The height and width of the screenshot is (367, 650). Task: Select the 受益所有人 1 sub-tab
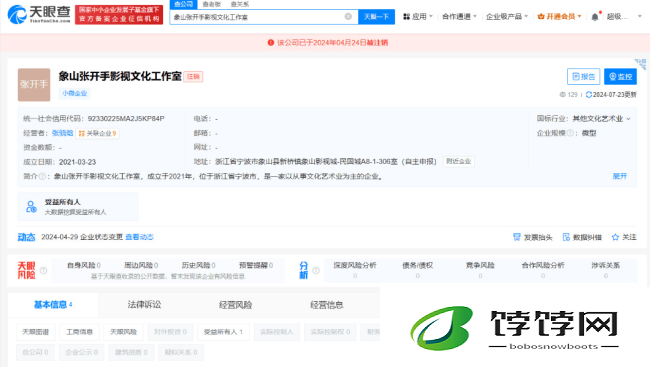223,332
